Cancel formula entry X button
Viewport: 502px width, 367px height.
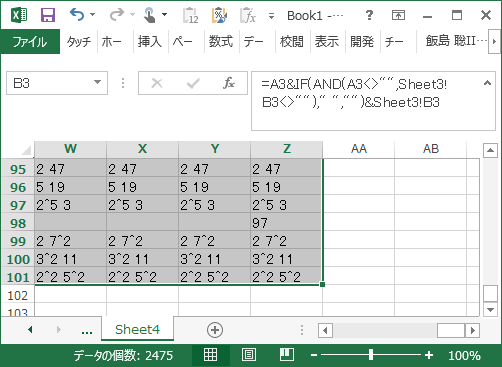157,83
